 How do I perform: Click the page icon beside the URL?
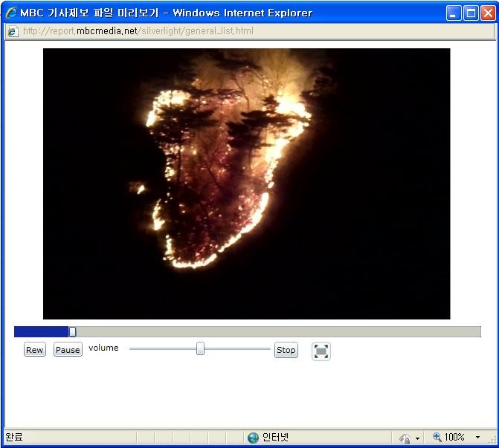[x=13, y=31]
